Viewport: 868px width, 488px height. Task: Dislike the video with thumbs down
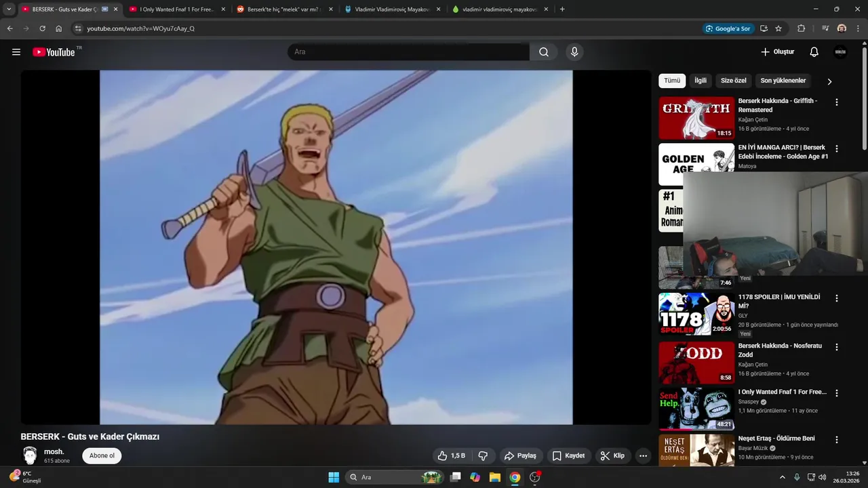click(484, 456)
